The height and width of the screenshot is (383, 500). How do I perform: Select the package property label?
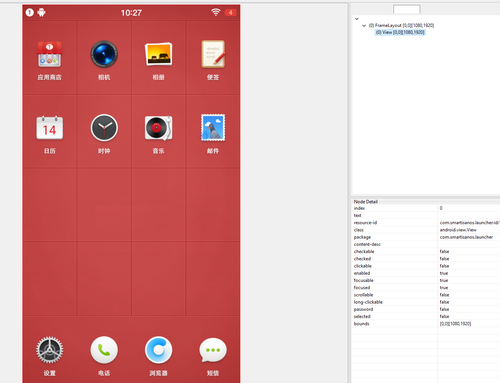(x=362, y=237)
